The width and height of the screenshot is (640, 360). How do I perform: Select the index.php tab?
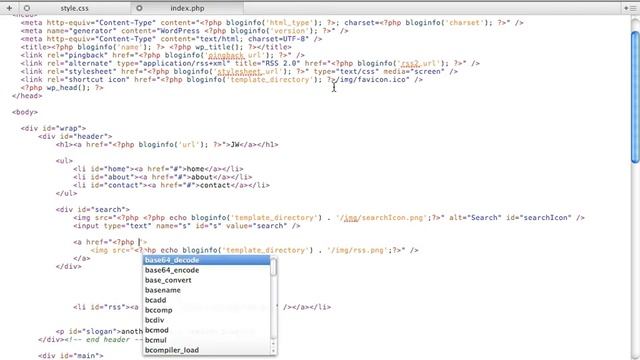(187, 8)
